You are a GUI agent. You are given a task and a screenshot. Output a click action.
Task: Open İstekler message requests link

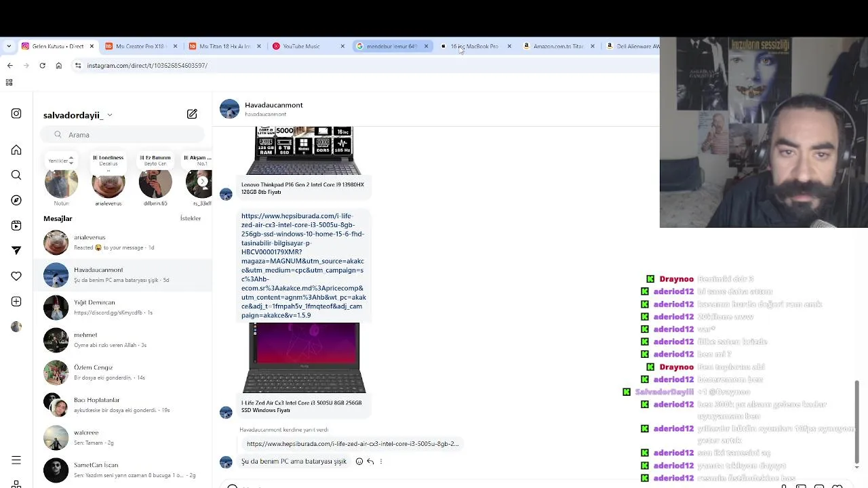point(191,218)
